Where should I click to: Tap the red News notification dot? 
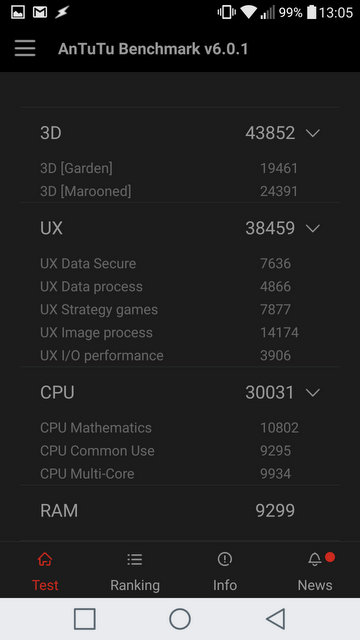330,557
